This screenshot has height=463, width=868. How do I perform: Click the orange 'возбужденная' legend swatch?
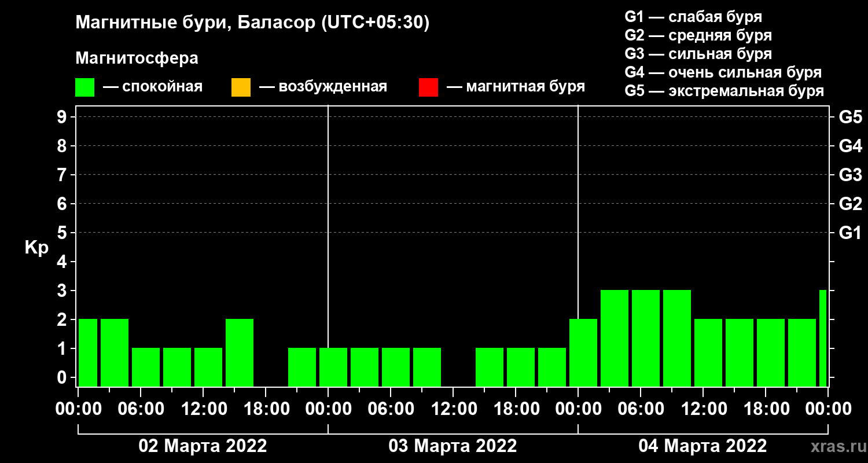(x=241, y=87)
